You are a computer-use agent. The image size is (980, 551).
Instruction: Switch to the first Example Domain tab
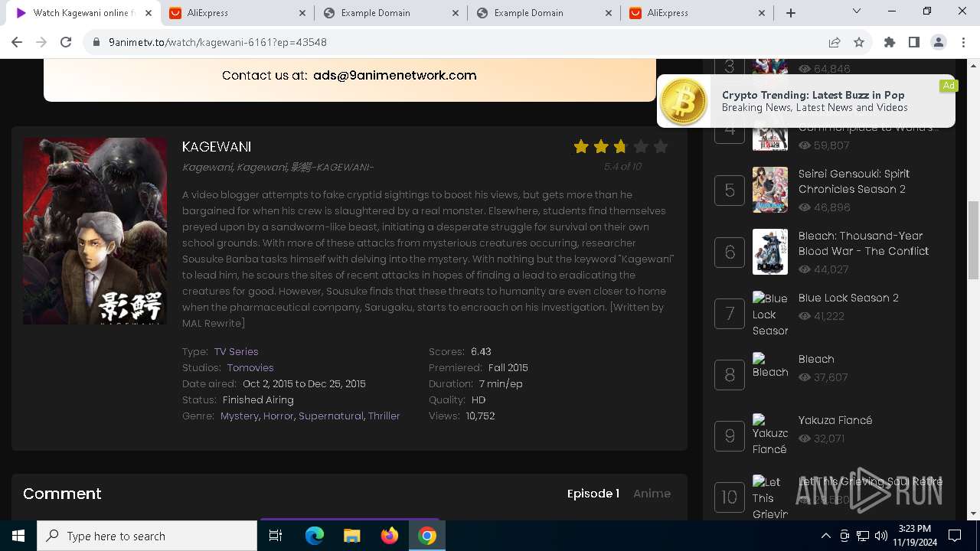[390, 13]
